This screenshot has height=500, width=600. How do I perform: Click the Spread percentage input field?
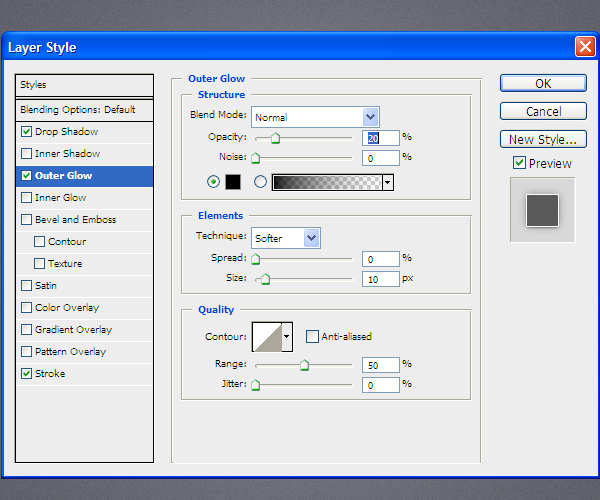coord(381,259)
